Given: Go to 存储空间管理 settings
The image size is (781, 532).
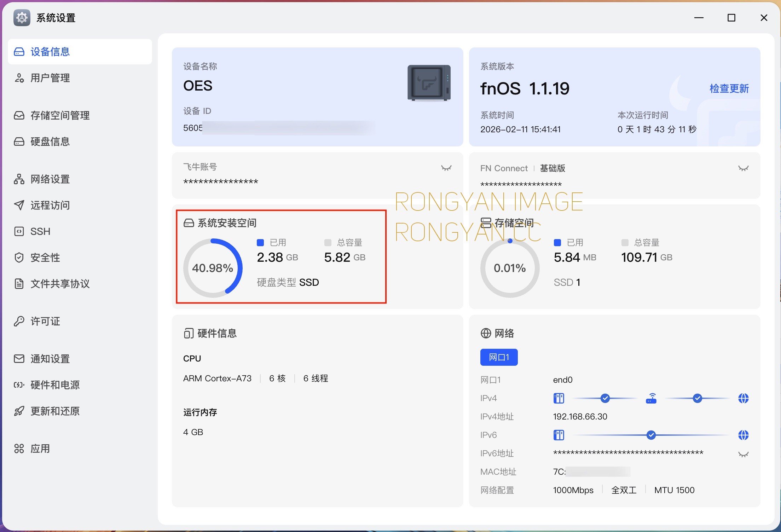Looking at the screenshot, I should tap(80, 115).
